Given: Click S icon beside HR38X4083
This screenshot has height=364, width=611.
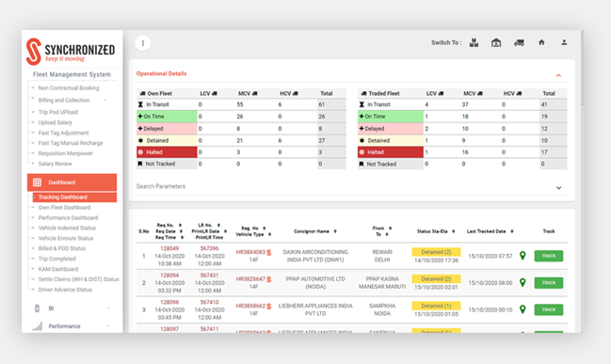Looking at the screenshot, I should pyautogui.click(x=269, y=252).
